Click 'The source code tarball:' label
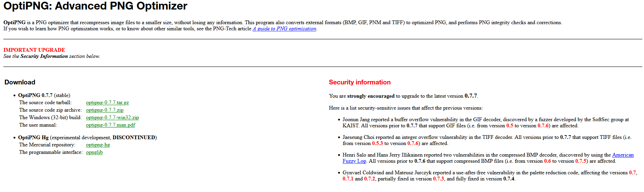The image size is (644, 192). coord(45,102)
